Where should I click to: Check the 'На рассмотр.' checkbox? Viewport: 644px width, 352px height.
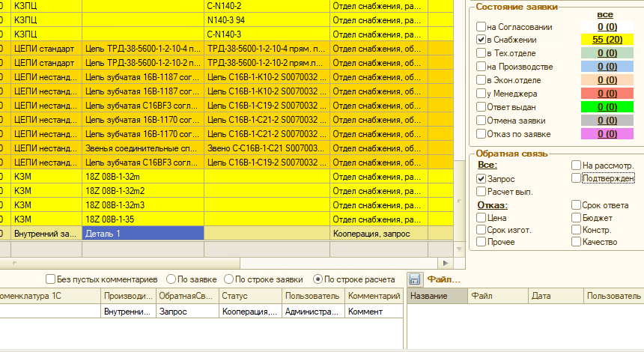pyautogui.click(x=576, y=165)
